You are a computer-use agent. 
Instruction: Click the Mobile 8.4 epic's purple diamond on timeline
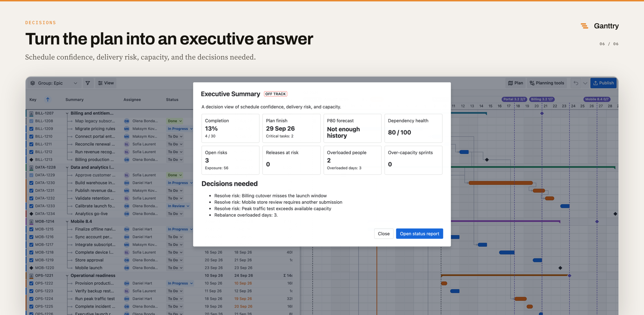point(597,222)
